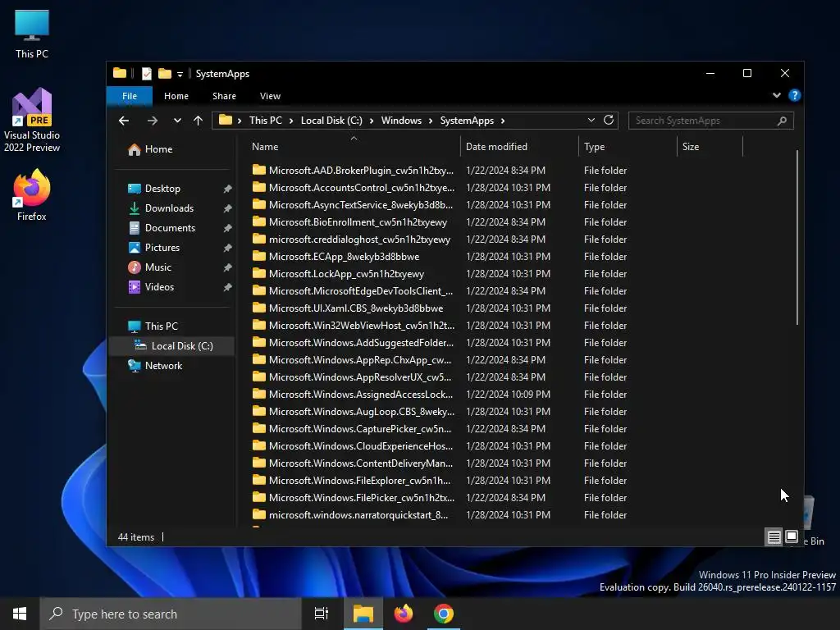Screen dimensions: 840x630
Task: Open Chrome from the taskbar
Action: click(444, 614)
